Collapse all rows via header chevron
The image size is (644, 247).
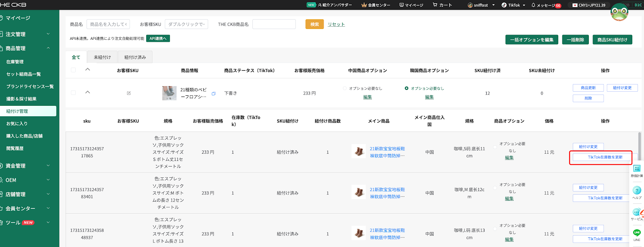[88, 70]
